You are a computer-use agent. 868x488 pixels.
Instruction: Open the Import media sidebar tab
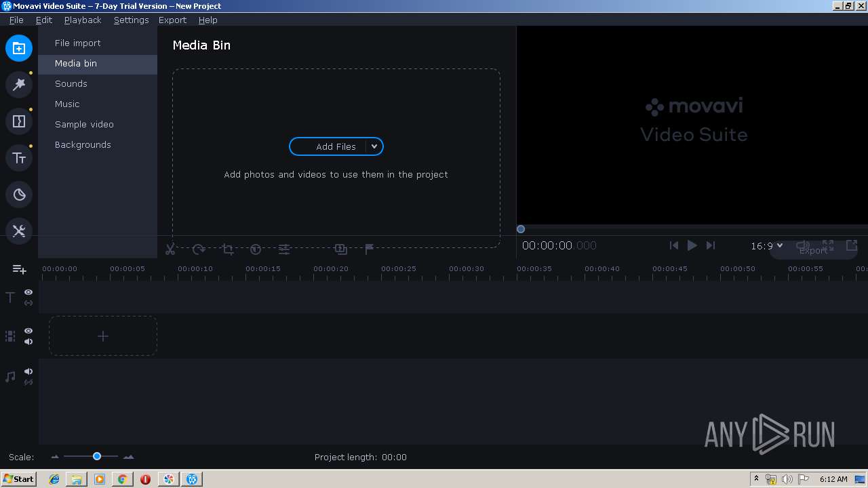click(19, 48)
